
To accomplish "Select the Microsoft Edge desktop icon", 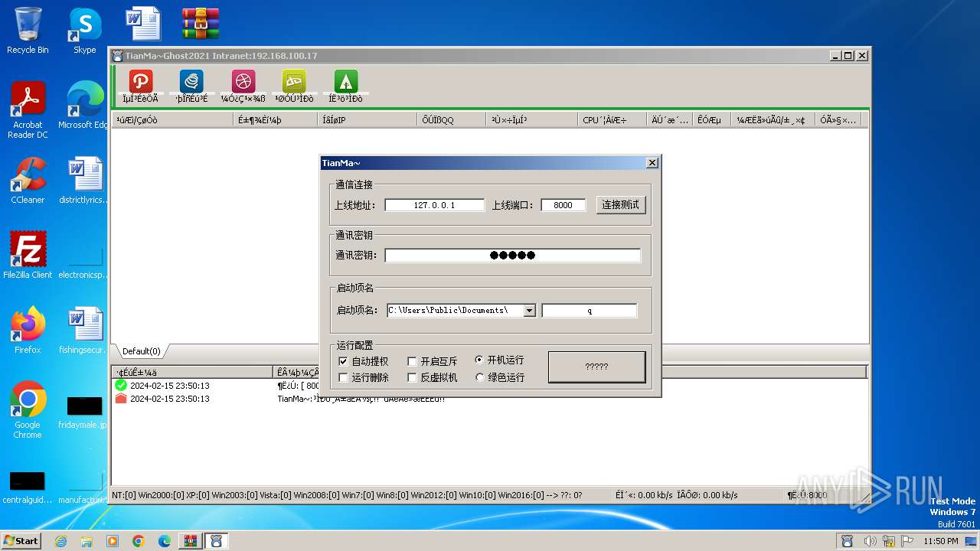I will click(84, 106).
